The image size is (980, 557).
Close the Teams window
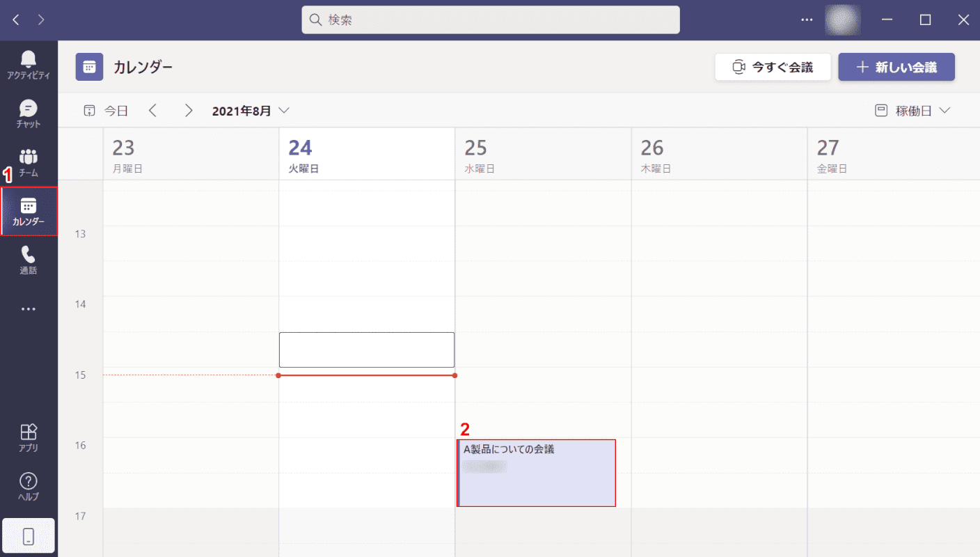point(963,19)
